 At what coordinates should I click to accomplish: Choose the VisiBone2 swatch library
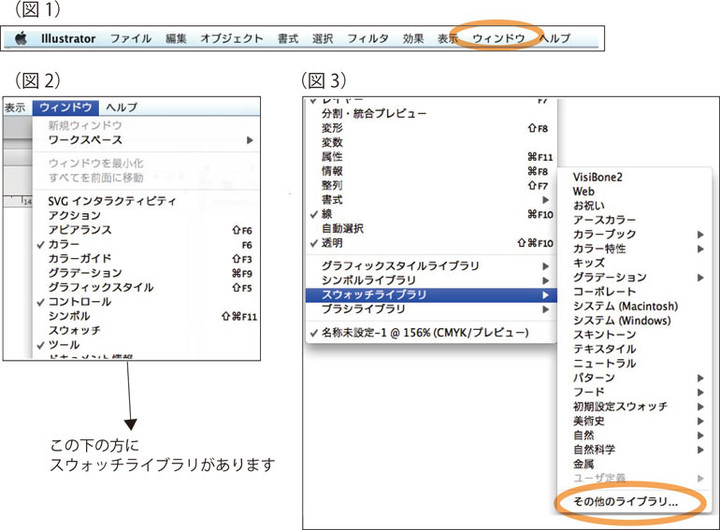click(634, 177)
